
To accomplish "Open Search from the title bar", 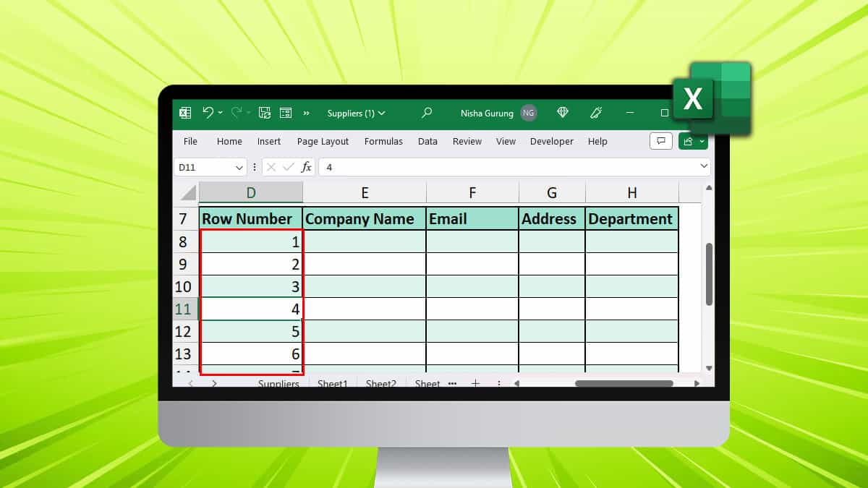I will click(426, 114).
